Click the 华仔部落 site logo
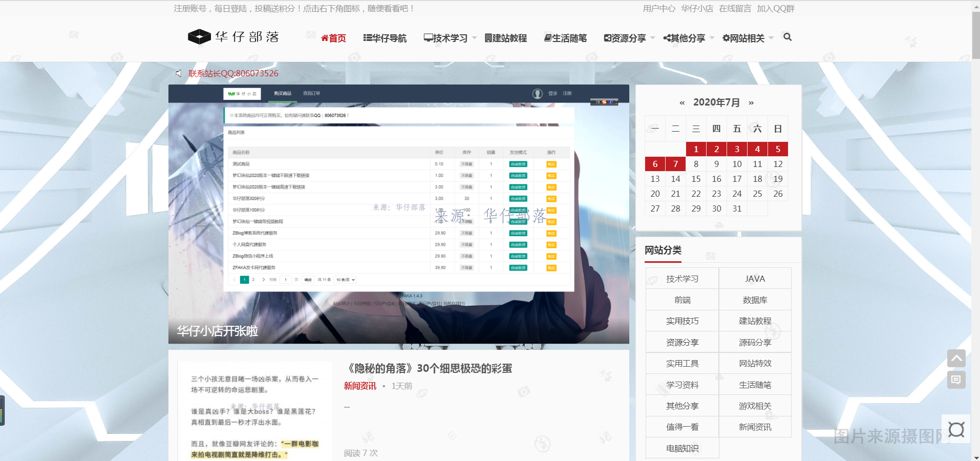980x461 pixels. [233, 37]
